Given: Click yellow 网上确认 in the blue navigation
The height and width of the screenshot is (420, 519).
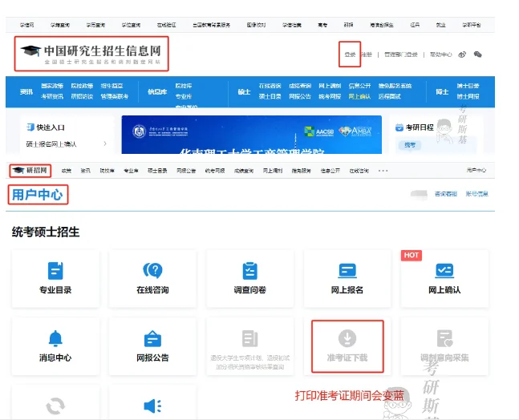Looking at the screenshot, I should coord(359,96).
